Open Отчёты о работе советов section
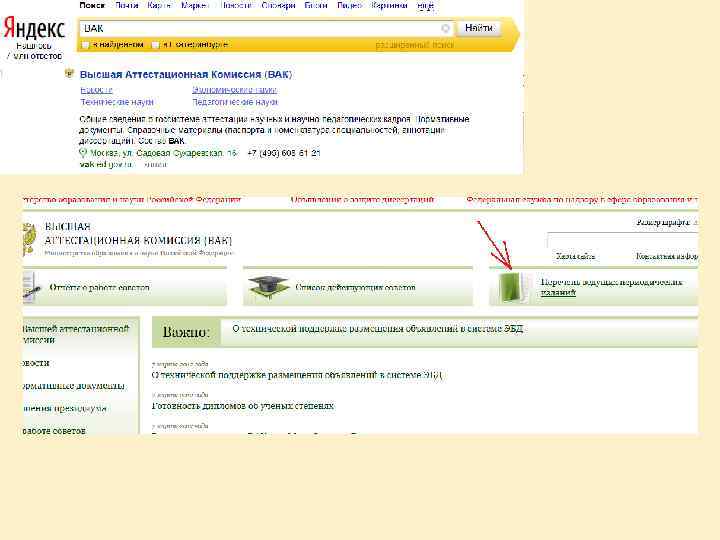 tap(99, 288)
